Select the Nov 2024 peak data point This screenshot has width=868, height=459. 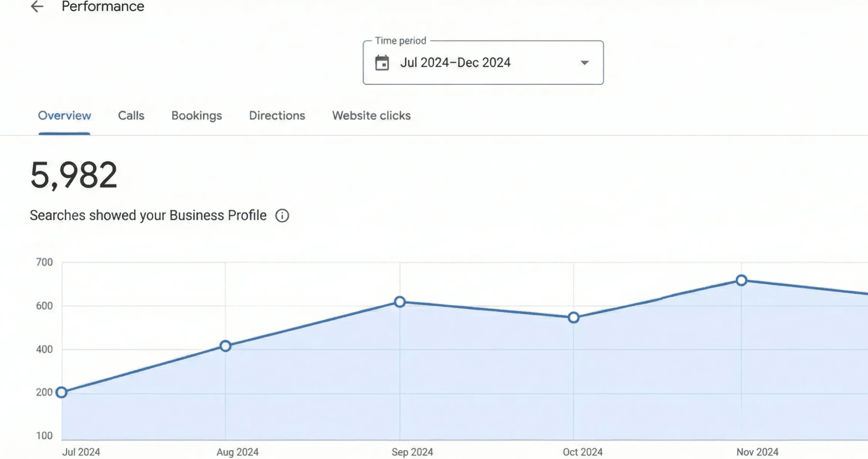(741, 280)
